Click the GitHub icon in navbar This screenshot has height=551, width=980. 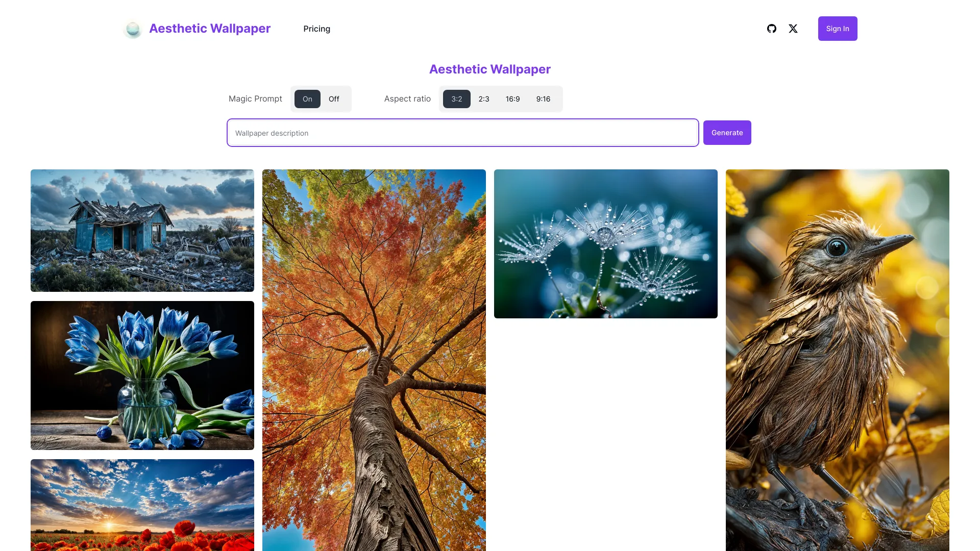(771, 28)
